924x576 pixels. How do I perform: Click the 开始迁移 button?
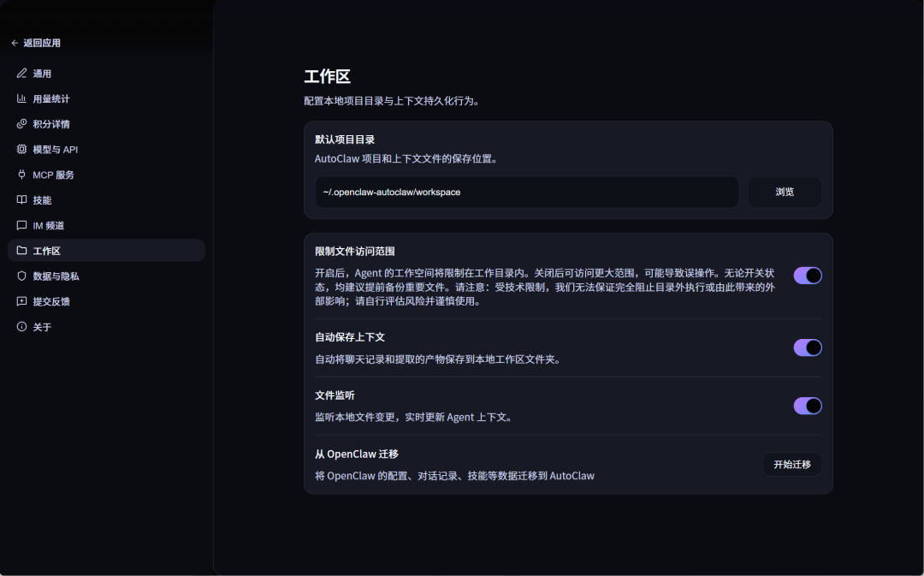click(792, 465)
